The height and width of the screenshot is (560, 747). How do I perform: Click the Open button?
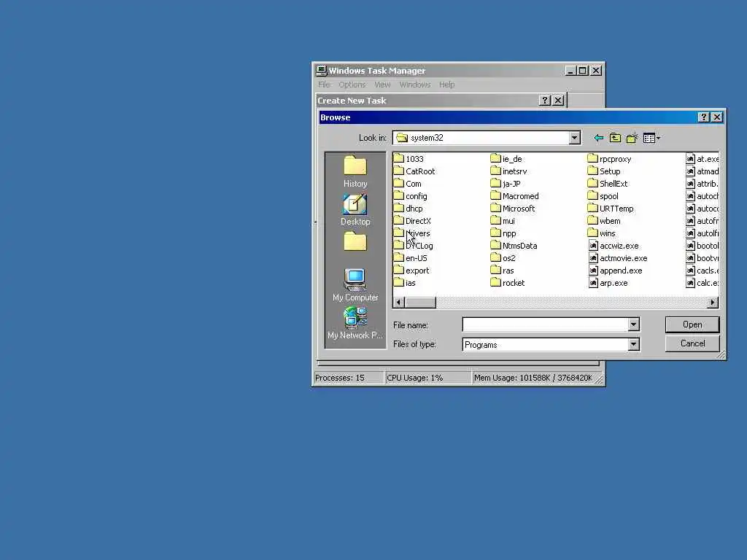tap(692, 324)
